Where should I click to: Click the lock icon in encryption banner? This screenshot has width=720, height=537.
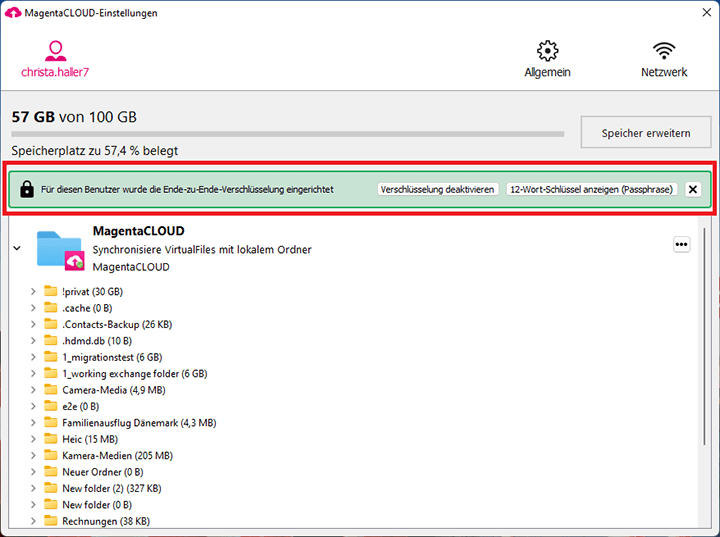(x=27, y=189)
